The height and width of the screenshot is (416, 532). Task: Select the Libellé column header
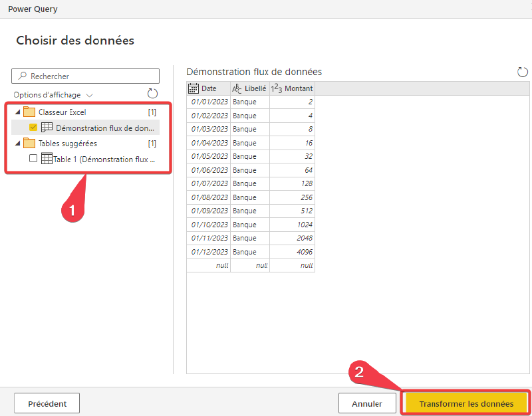coord(250,88)
